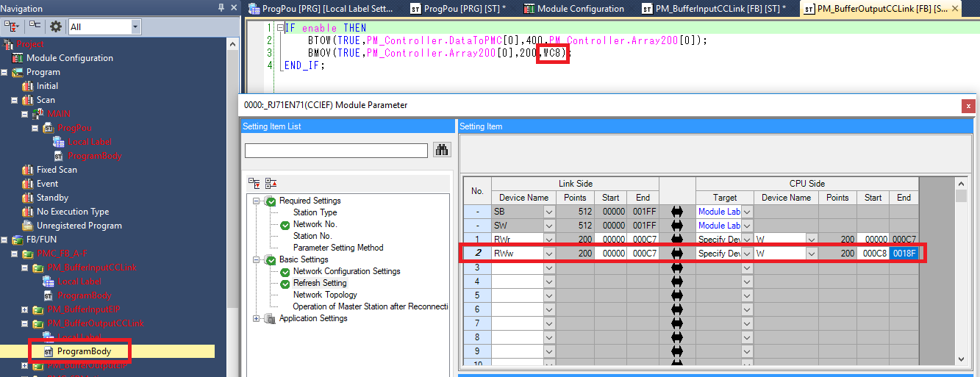
Task: Switch to PM_BufferInputCCLink [FB] tab
Action: [713, 9]
